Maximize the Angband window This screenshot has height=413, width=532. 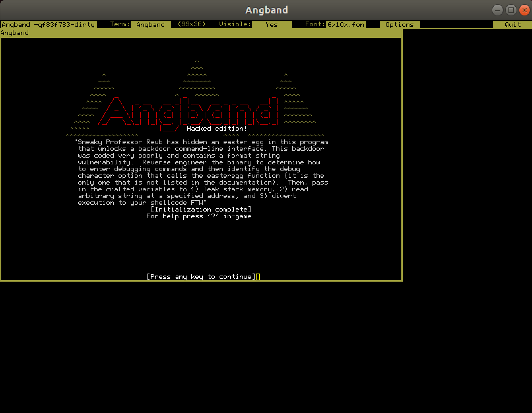(511, 10)
